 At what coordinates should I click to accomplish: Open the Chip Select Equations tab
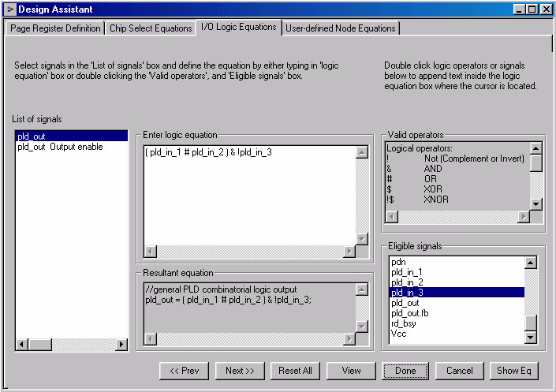click(150, 28)
